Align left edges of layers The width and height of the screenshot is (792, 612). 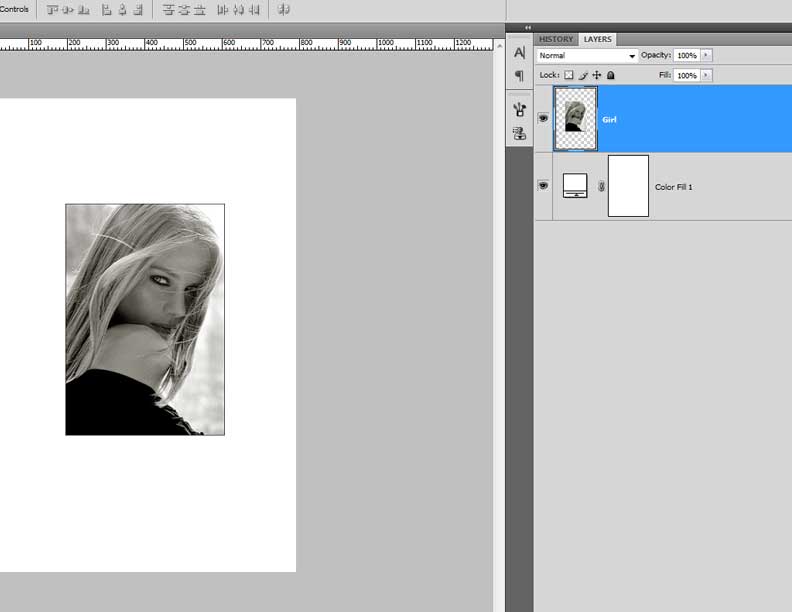107,10
